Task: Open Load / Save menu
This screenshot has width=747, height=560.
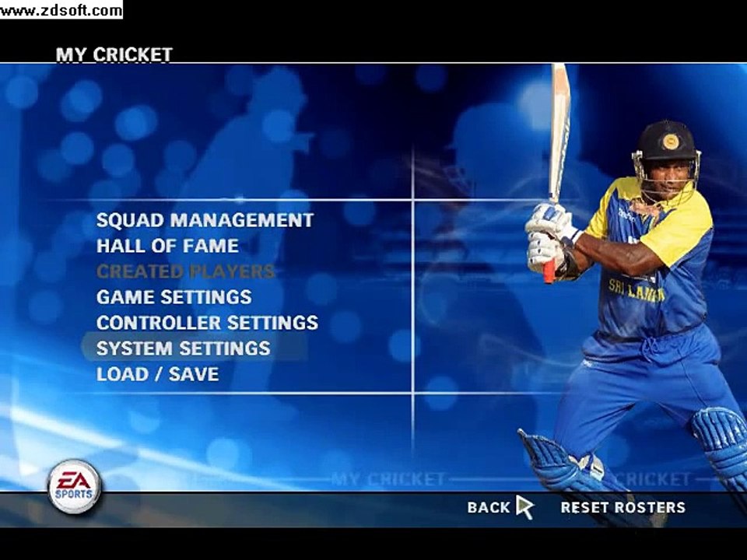Action: point(158,374)
